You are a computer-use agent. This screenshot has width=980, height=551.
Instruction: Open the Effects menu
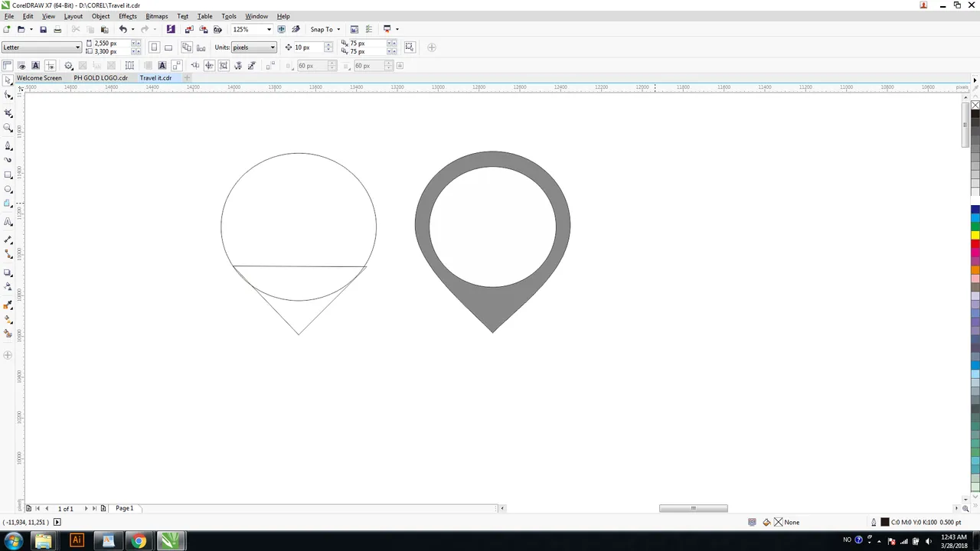tap(128, 16)
